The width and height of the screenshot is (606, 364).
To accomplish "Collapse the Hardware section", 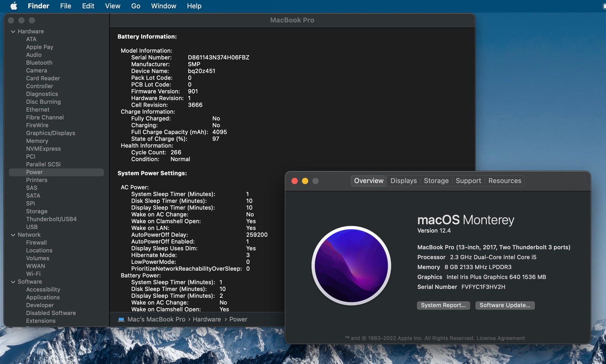I will pyautogui.click(x=13, y=31).
